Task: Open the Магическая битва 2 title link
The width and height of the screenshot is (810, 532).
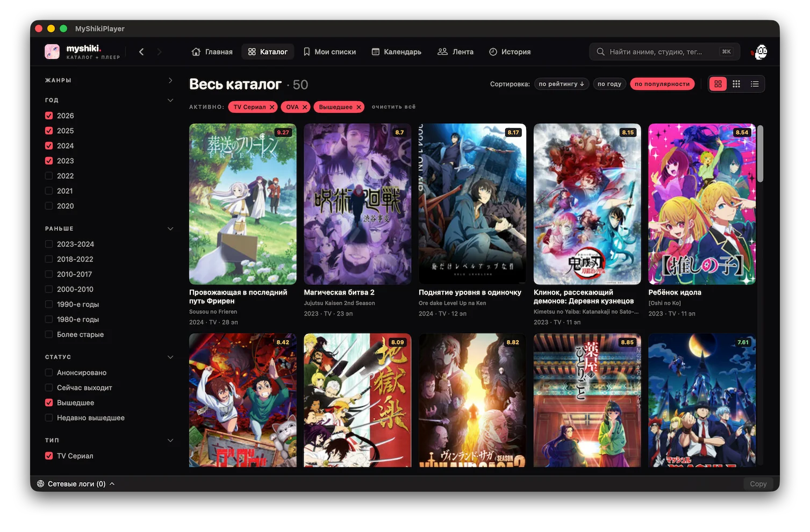Action: [339, 292]
